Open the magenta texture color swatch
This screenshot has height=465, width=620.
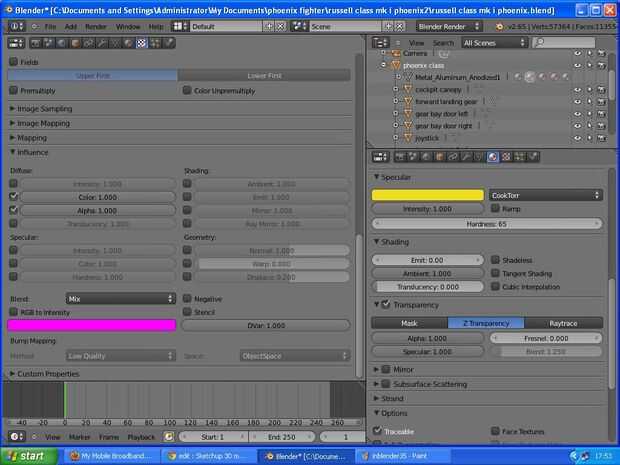click(x=92, y=325)
